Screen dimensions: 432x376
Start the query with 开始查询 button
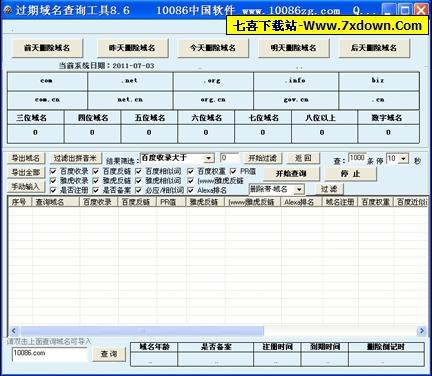point(291,174)
